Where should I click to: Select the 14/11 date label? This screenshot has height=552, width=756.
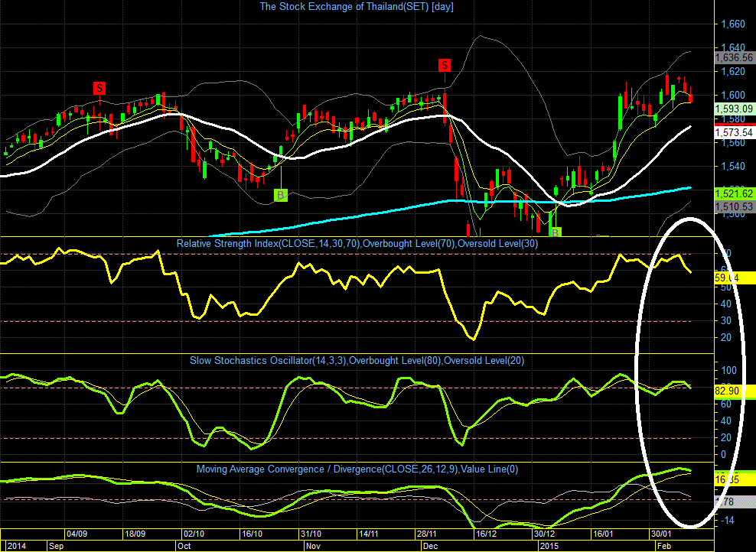[369, 534]
